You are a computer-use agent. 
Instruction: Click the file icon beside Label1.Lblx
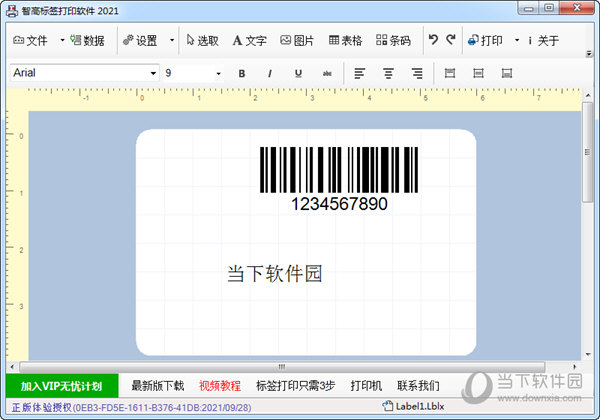388,406
